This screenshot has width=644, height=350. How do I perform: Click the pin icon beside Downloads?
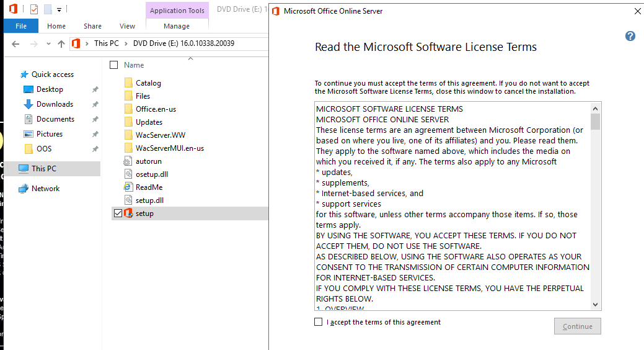point(95,104)
